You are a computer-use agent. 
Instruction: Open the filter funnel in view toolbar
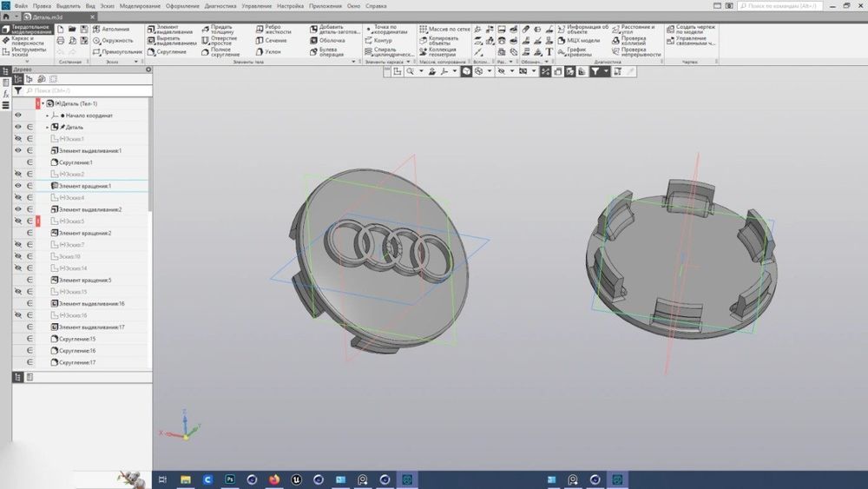(595, 71)
